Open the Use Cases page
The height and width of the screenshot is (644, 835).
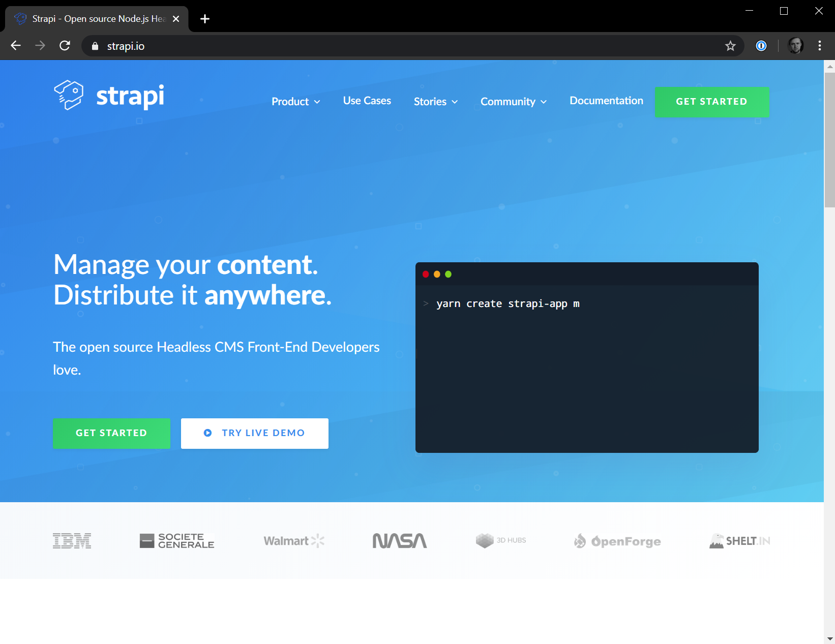367,101
